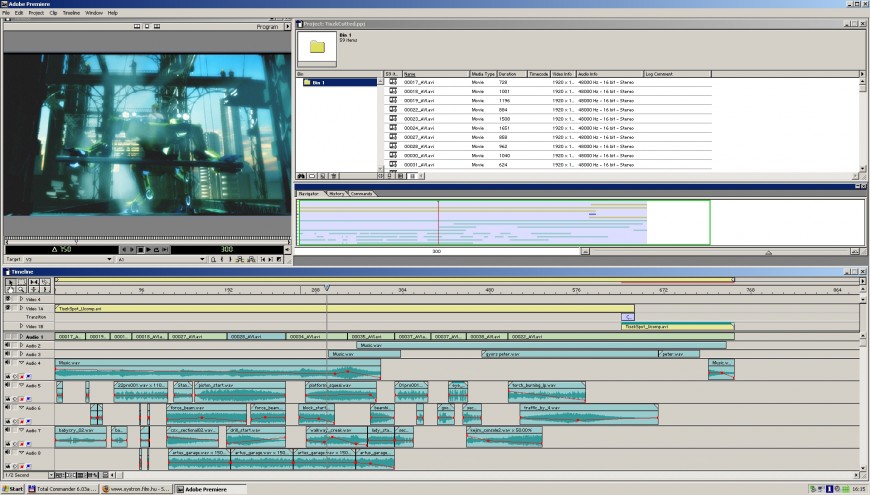
Task: Switch to Total Commander in taskbar
Action: click(x=64, y=489)
